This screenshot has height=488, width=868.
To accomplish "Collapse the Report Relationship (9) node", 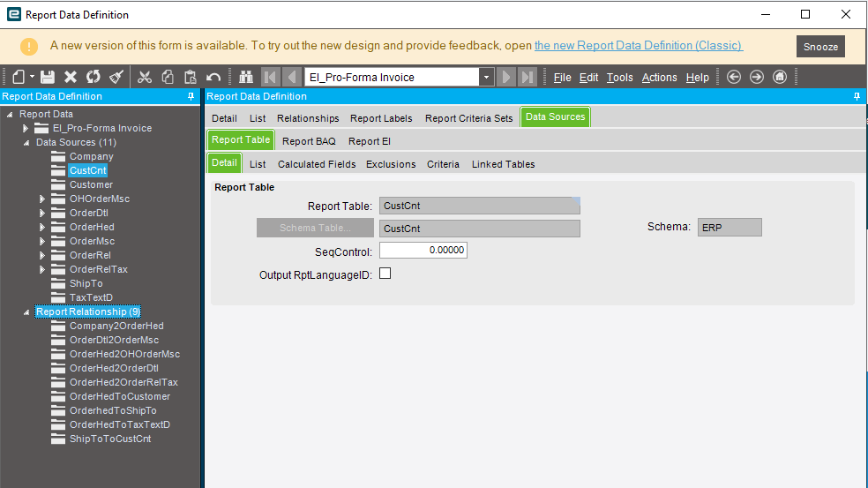I will [26, 312].
